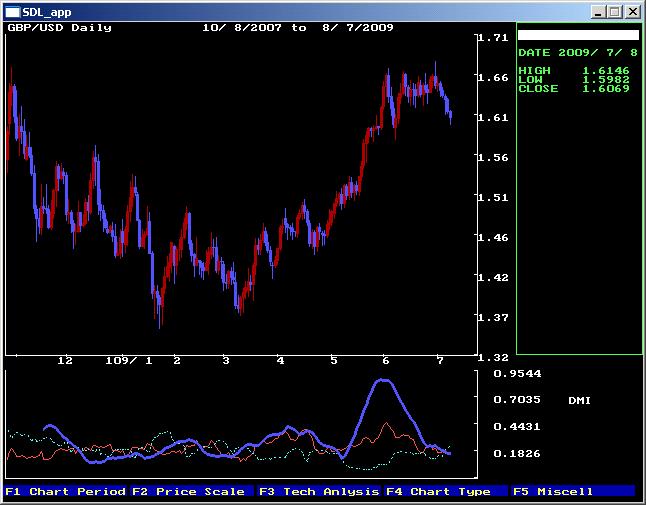Open the F2 Price Scale menu
Image resolution: width=646 pixels, height=505 pixels.
(x=192, y=491)
